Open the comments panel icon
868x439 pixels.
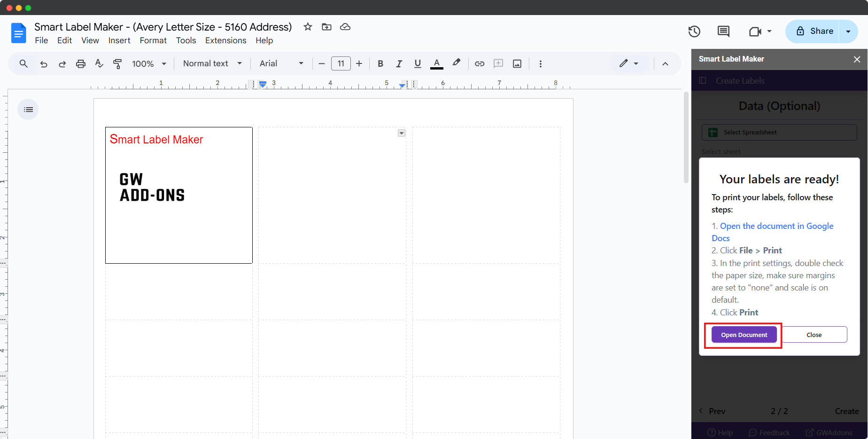(723, 31)
